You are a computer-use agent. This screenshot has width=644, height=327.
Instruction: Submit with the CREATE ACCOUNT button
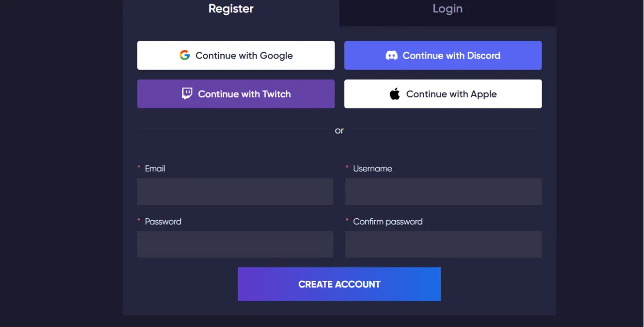339,284
